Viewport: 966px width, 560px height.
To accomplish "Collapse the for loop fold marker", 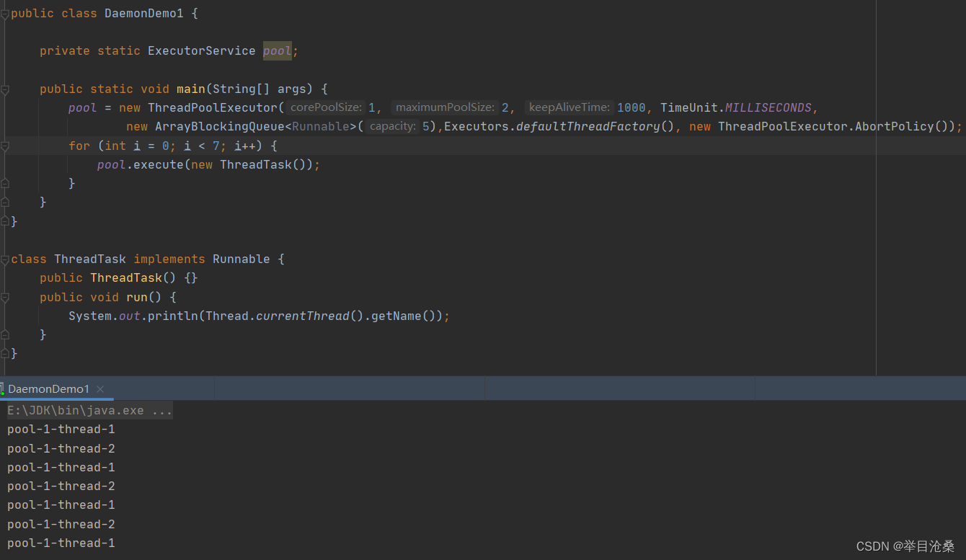I will click(4, 146).
